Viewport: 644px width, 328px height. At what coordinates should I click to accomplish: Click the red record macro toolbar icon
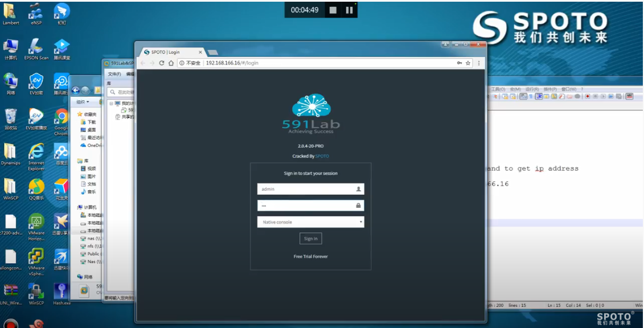point(588,96)
